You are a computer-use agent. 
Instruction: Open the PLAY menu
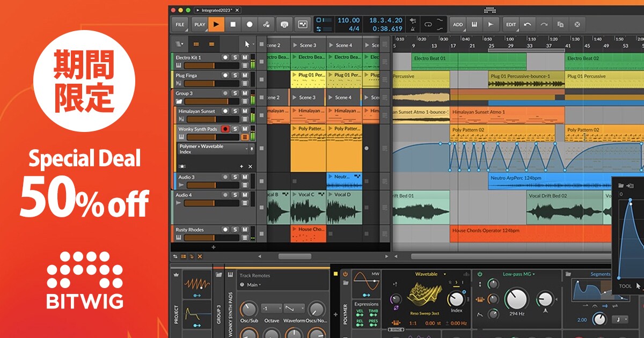(200, 25)
